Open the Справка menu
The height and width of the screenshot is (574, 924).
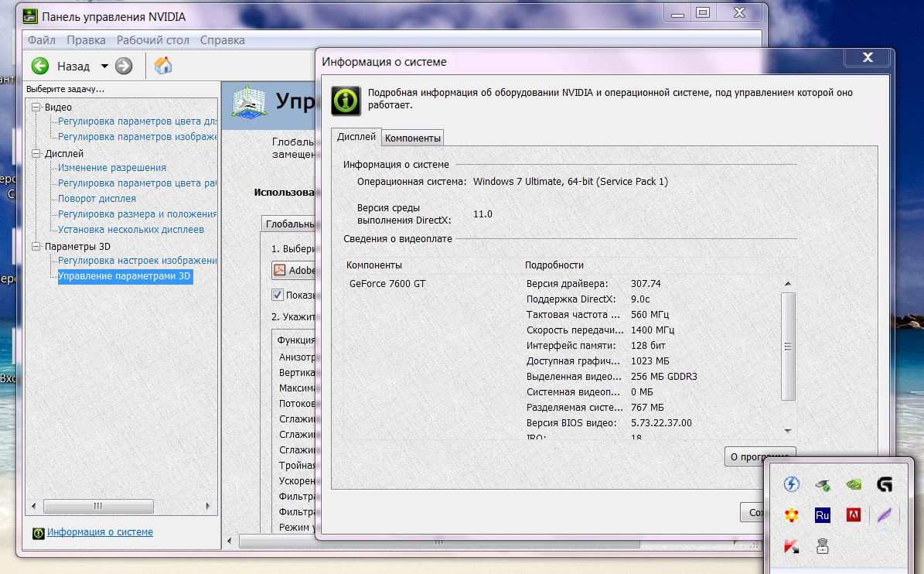[222, 40]
